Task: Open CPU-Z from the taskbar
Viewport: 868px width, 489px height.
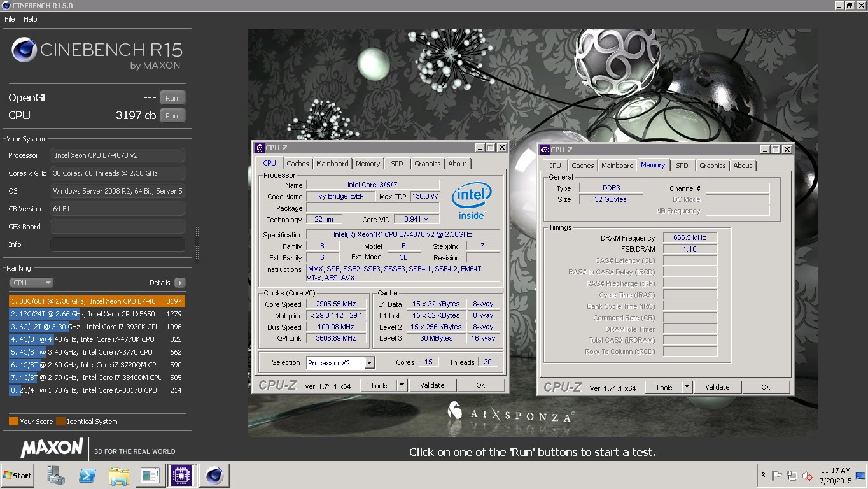Action: click(182, 475)
